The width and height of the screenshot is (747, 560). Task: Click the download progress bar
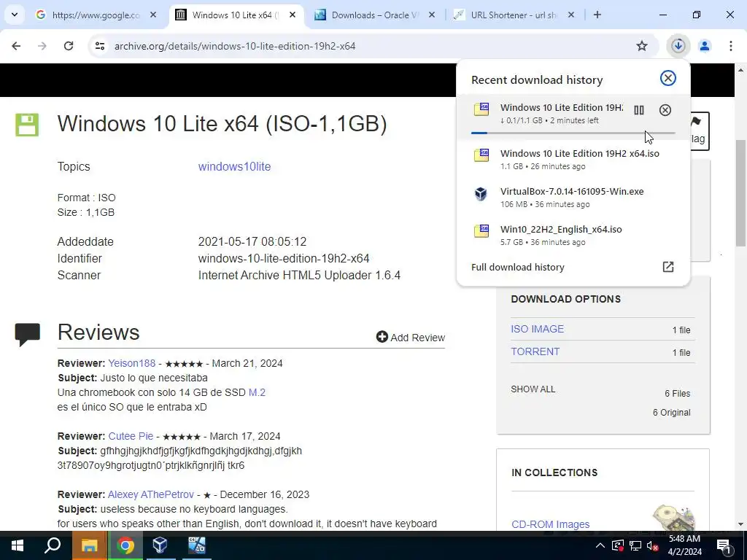click(x=573, y=133)
